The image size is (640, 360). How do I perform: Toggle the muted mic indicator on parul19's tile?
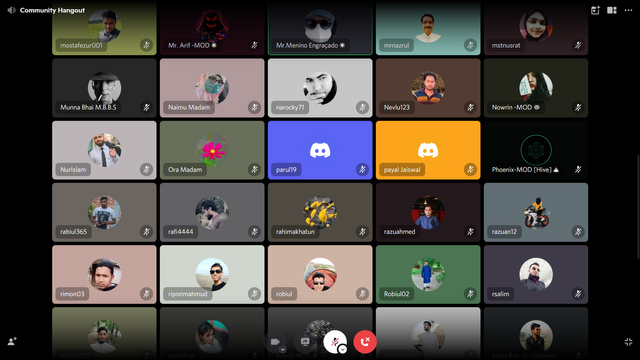click(362, 169)
